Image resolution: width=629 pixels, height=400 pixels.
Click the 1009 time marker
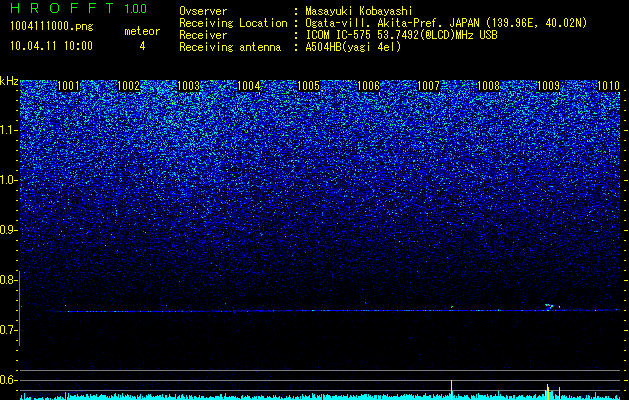click(x=548, y=85)
